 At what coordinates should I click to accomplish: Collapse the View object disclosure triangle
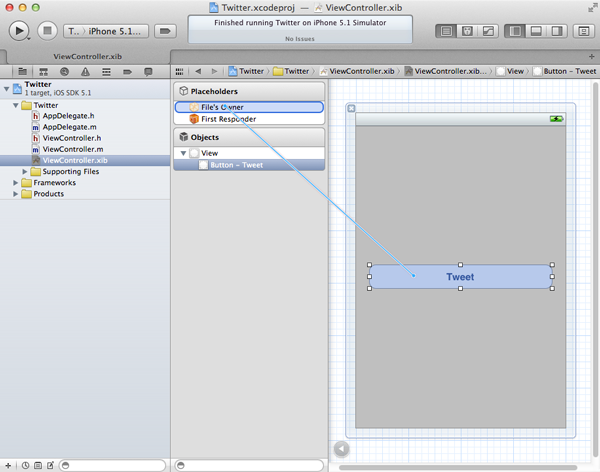click(183, 153)
